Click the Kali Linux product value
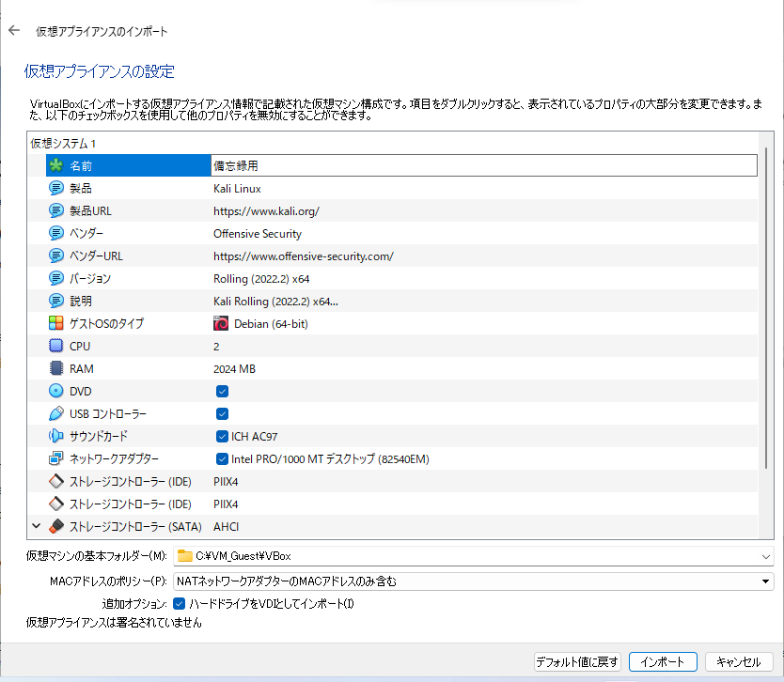The image size is (784, 682). pos(237,189)
